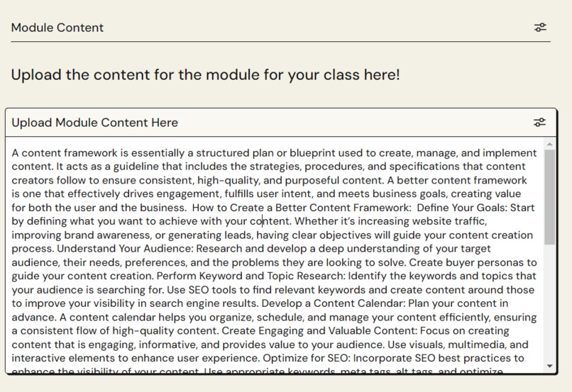This screenshot has height=392, width=572.
Task: Click the 'Module Content' heading
Action: coord(57,28)
